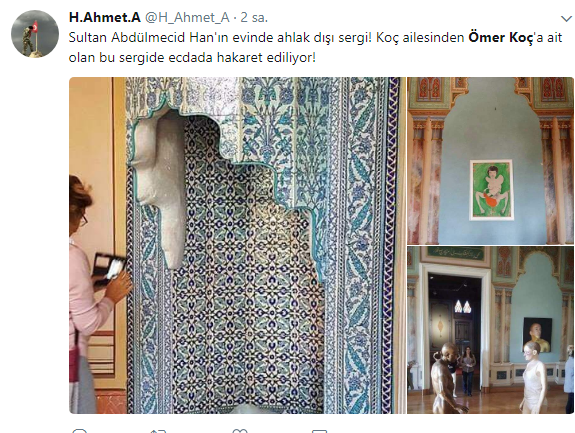Click the direct message envelope icon
The height and width of the screenshot is (433, 575).
coord(319,431)
